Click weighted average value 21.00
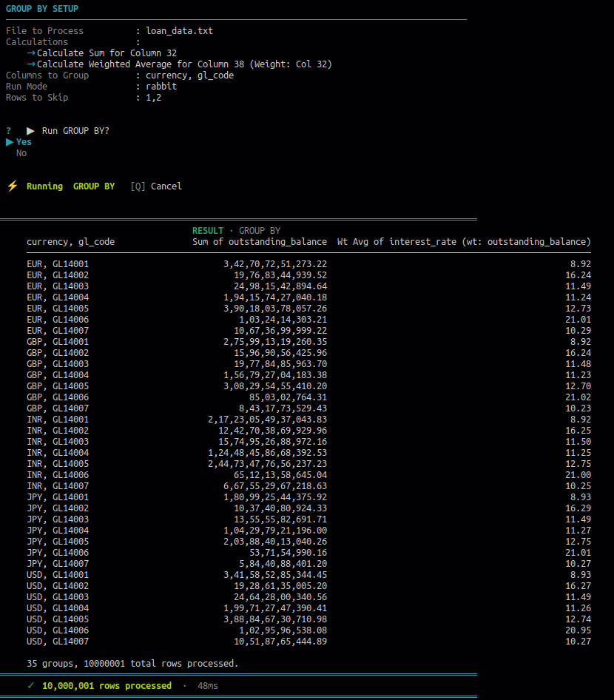This screenshot has height=700, width=614. (x=578, y=474)
